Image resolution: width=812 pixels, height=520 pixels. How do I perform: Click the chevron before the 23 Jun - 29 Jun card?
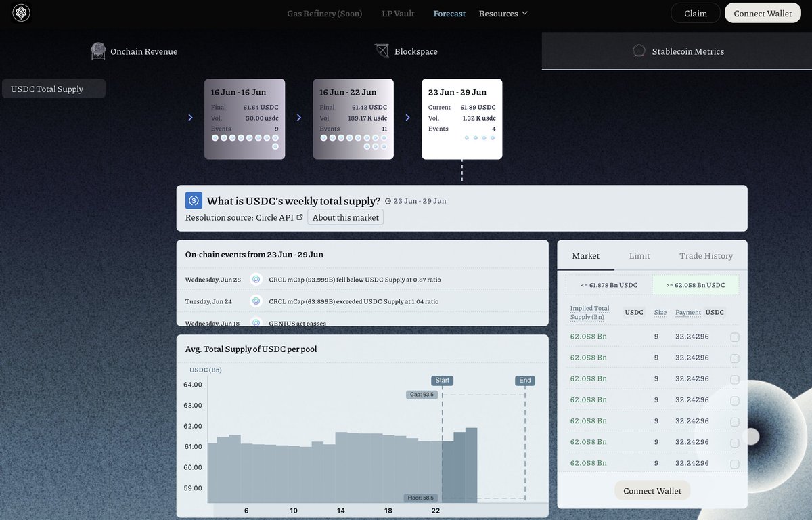pyautogui.click(x=407, y=118)
